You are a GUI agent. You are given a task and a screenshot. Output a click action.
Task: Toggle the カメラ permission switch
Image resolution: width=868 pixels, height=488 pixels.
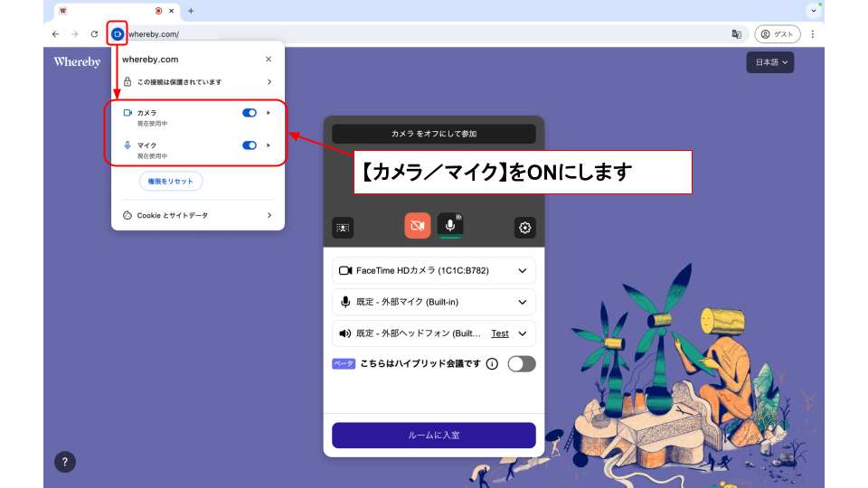pyautogui.click(x=250, y=113)
